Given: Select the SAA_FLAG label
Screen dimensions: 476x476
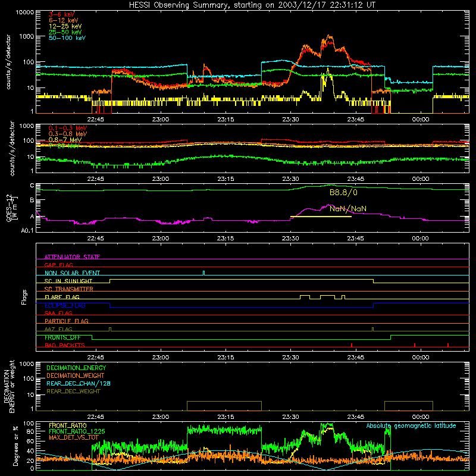Looking at the screenshot, I should click(58, 313).
